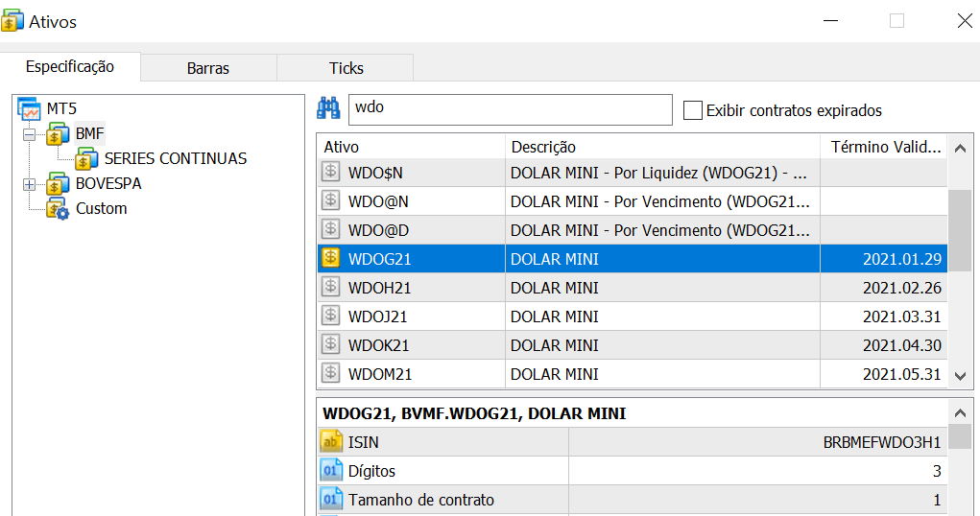Click the symbol icon of WDOK21 row
Screen dimensions: 980x516
pos(330,344)
